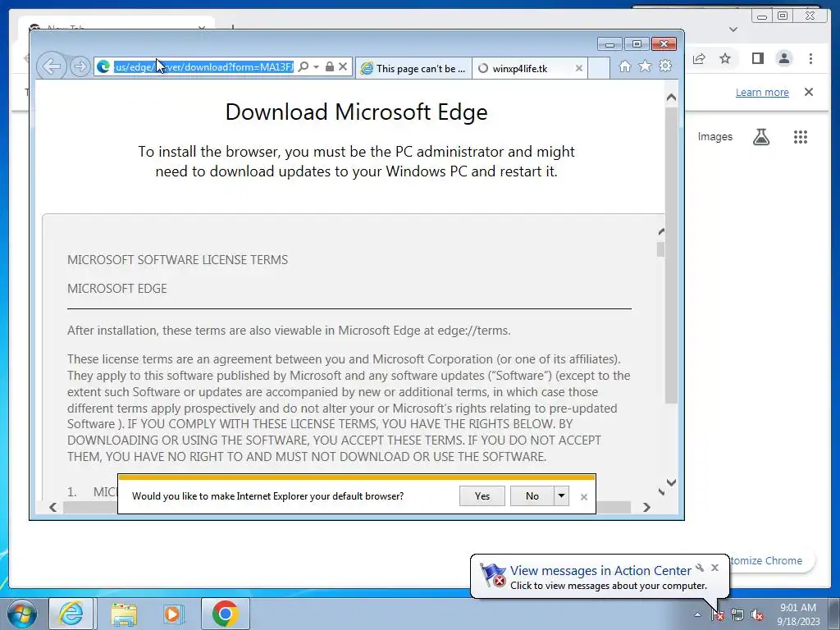The width and height of the screenshot is (840, 630).
Task: Expand Chrome's tab search chevron
Action: (733, 30)
